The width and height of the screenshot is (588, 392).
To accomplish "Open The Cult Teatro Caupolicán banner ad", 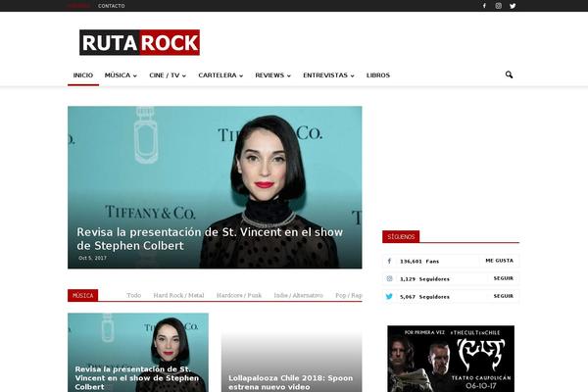I will point(451,359).
